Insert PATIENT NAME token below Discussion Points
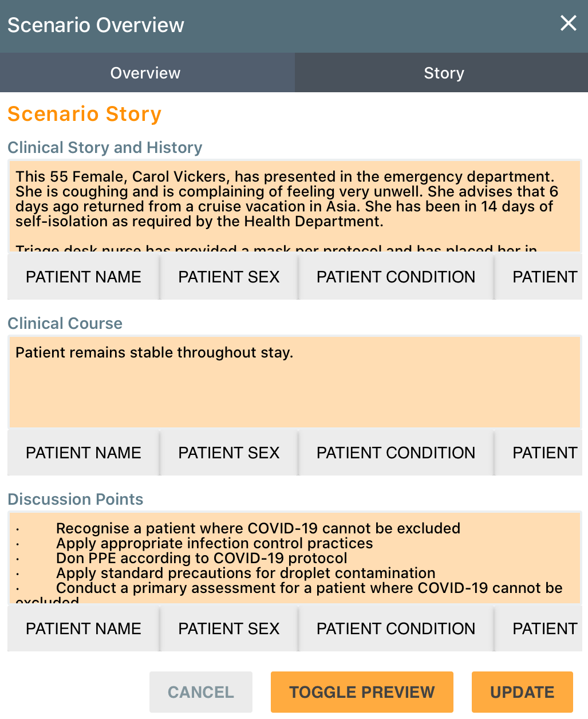Viewport: 588px width, 719px height. click(x=83, y=628)
